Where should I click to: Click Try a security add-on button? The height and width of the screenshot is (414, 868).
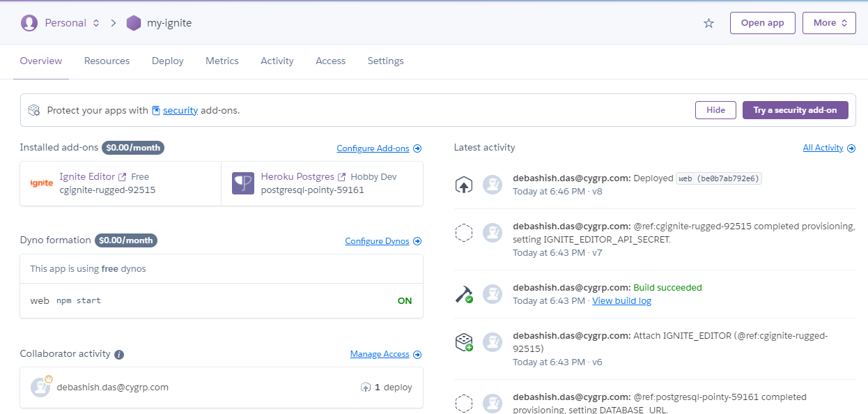point(795,110)
